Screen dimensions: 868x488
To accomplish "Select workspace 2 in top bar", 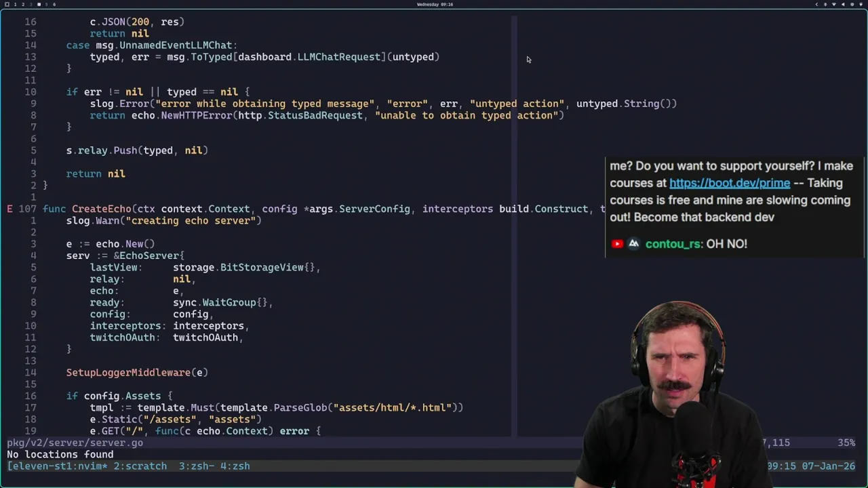I will [x=22, y=4].
